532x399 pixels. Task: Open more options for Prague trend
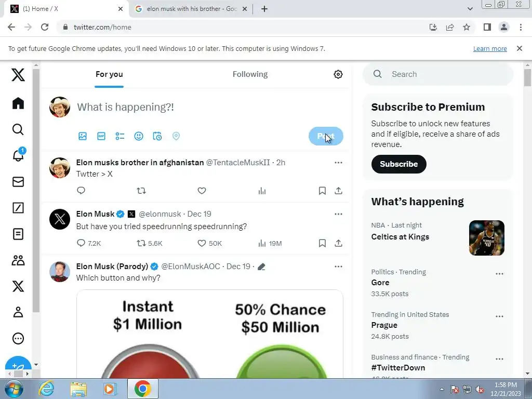coord(499,316)
